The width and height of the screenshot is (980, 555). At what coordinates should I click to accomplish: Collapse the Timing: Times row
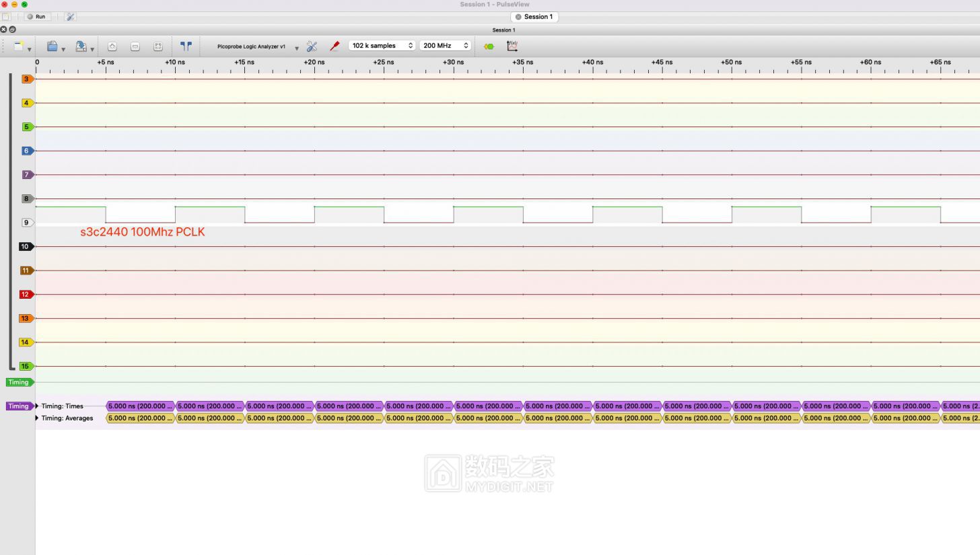tap(37, 406)
